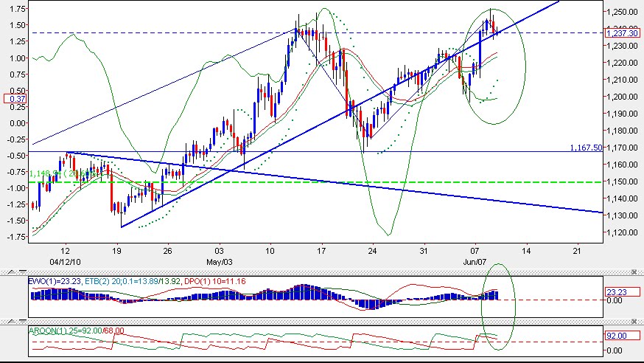Click the Jun/07 date label
644x363 pixels.
(475, 262)
